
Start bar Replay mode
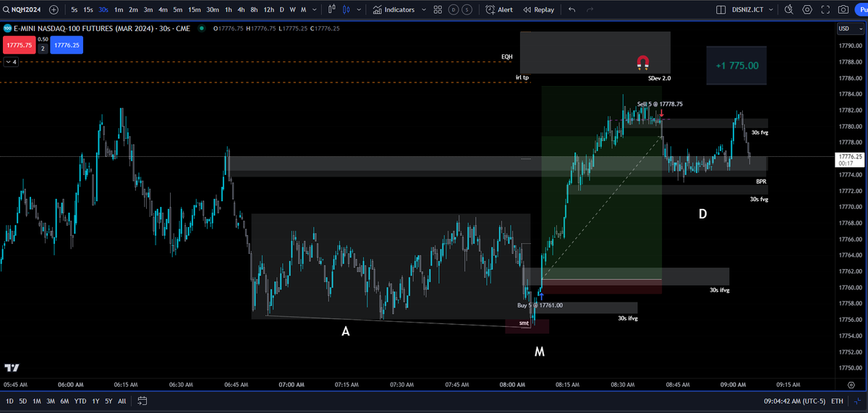point(538,9)
